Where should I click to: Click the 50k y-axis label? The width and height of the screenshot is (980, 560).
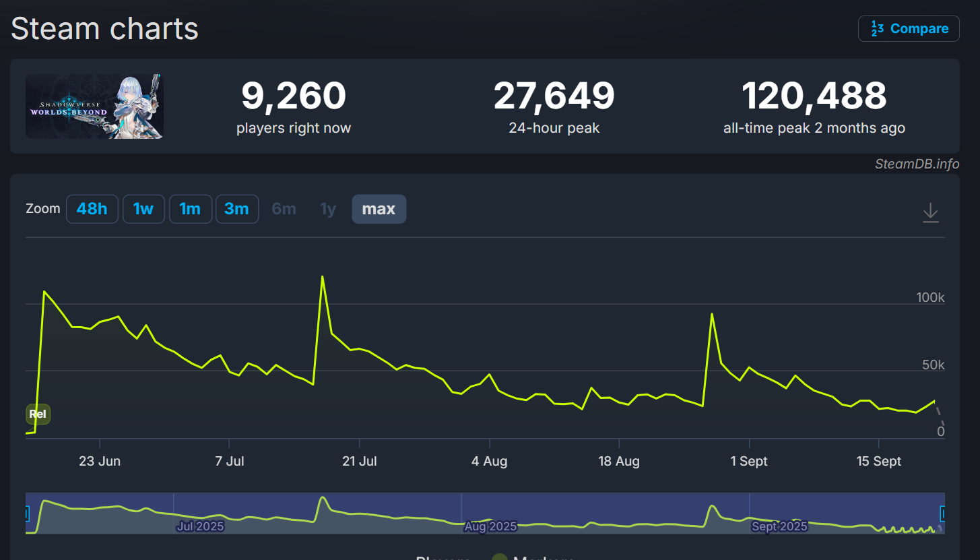(x=934, y=365)
